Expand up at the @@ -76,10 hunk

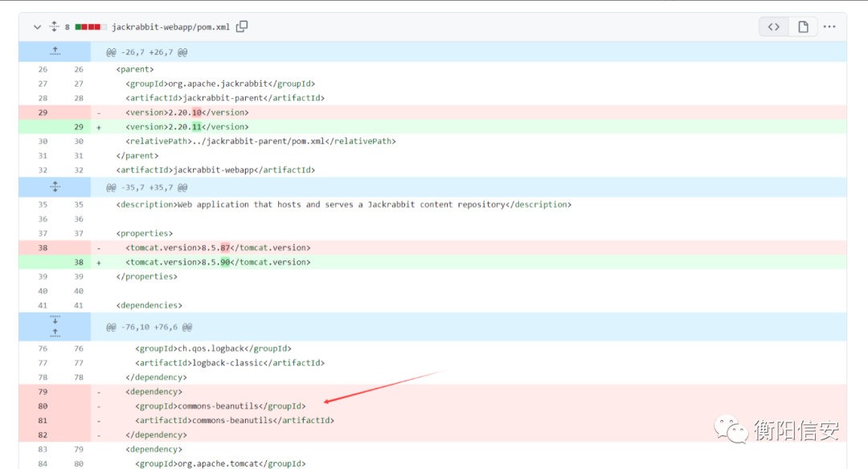tap(55, 333)
